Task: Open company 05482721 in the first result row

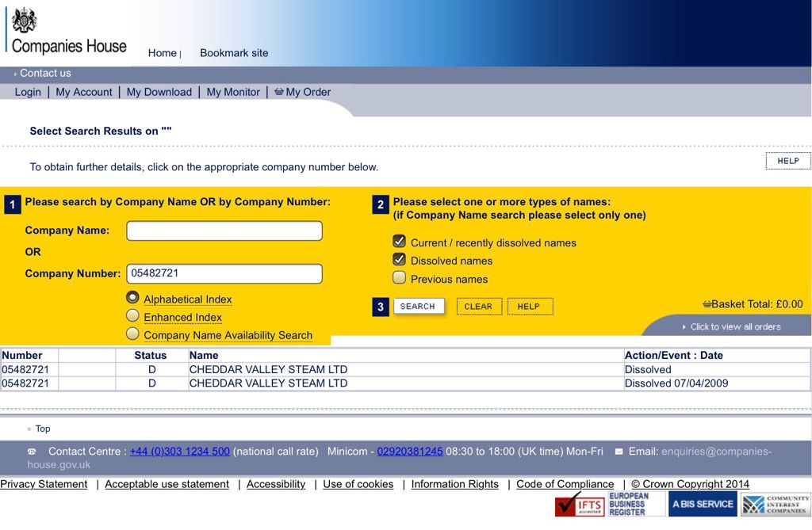Action: pyautogui.click(x=25, y=369)
